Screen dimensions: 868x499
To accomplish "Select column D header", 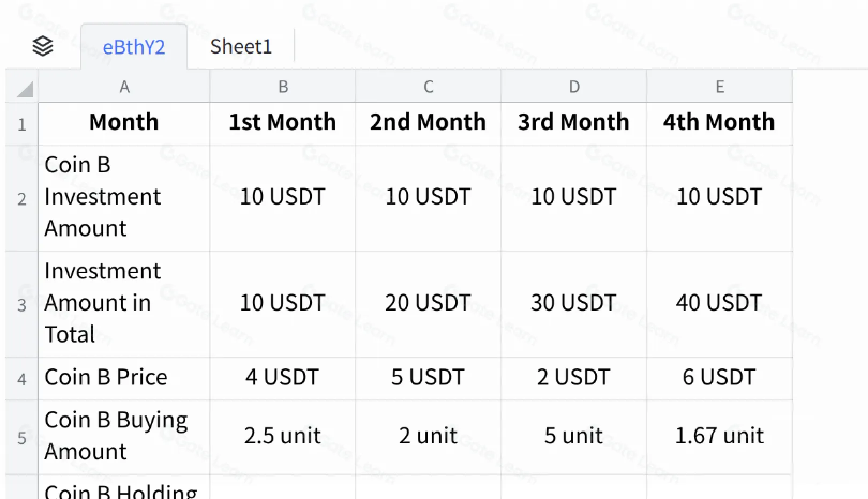I will pyautogui.click(x=574, y=87).
